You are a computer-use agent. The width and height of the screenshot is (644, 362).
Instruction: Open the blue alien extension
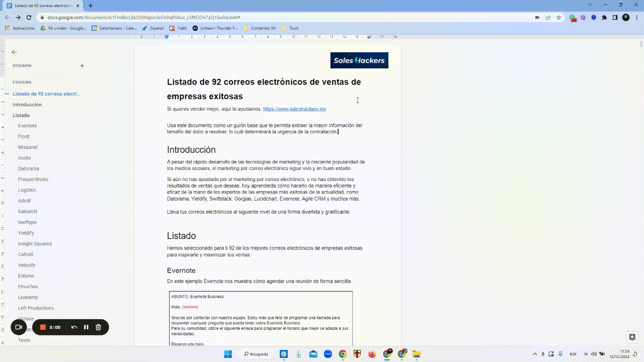tap(594, 17)
